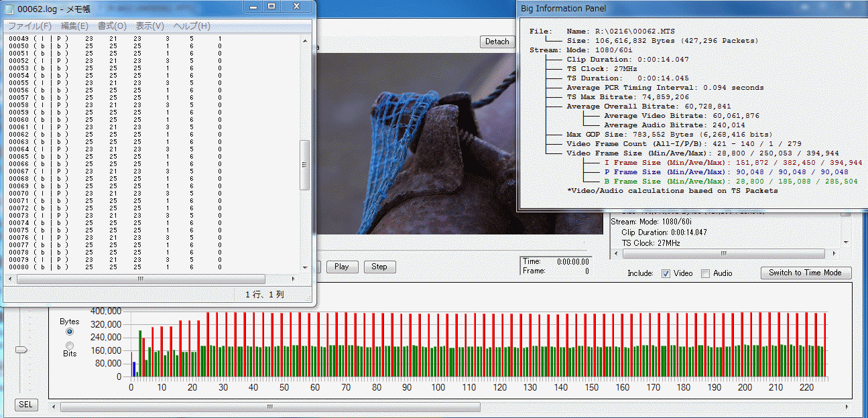Open the 書式(O) menu in Notepad

coord(112,26)
